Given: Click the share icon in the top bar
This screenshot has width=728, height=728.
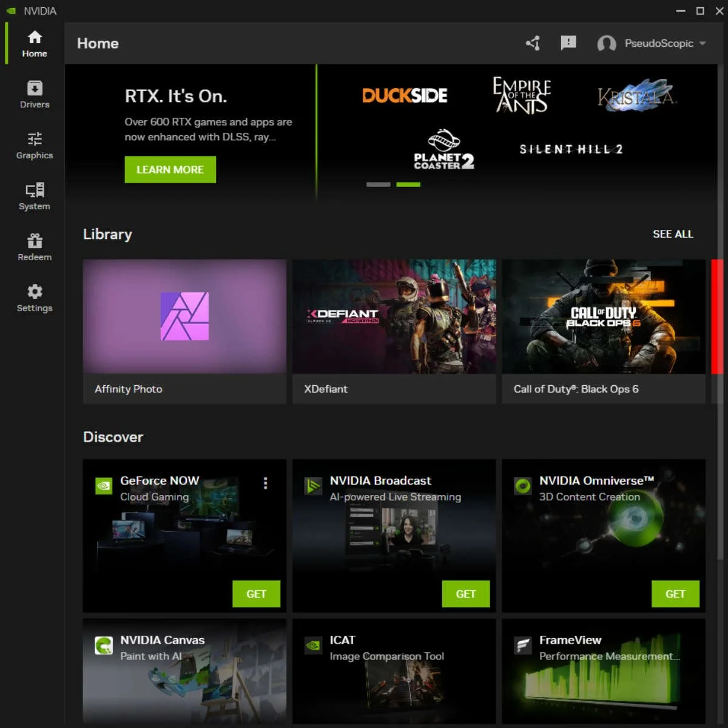Looking at the screenshot, I should tap(533, 43).
